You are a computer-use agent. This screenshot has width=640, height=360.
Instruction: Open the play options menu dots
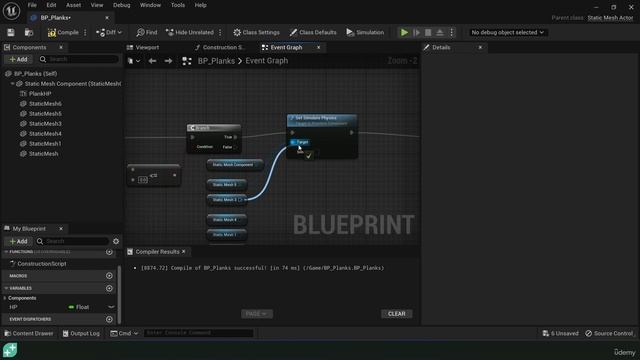[x=451, y=32]
